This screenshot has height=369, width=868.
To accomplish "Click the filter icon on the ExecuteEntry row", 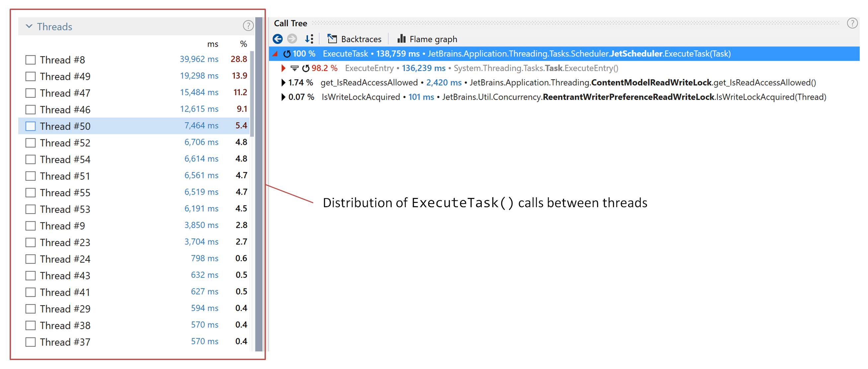I will [294, 68].
